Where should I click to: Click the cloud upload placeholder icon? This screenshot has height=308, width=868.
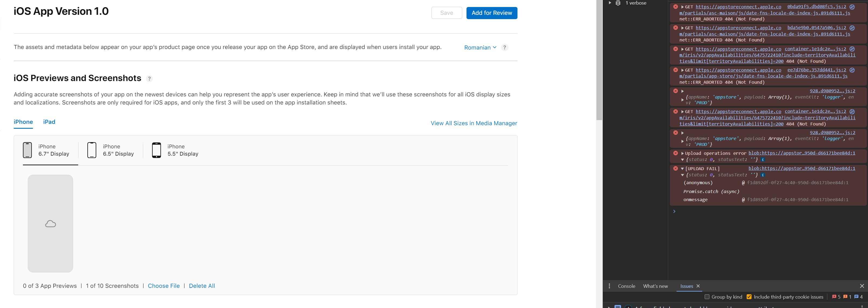point(50,224)
